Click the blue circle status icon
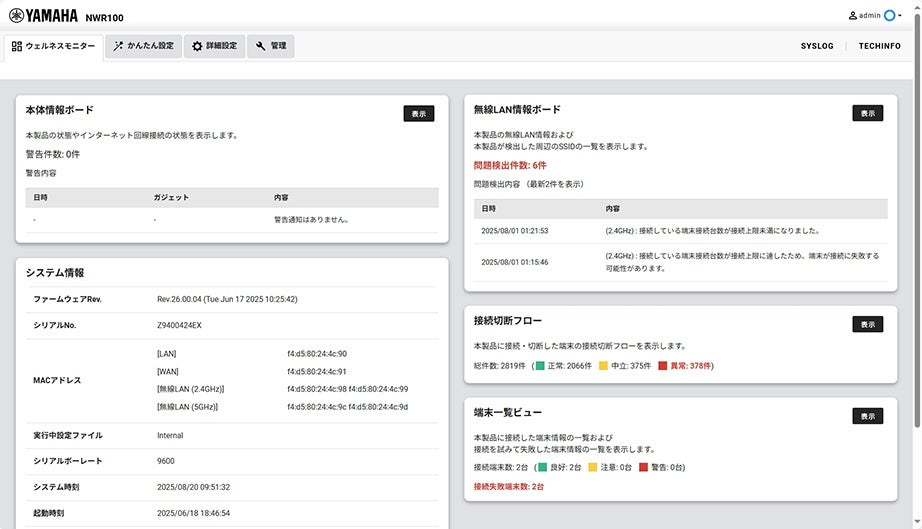Image resolution: width=922 pixels, height=529 pixels. click(x=890, y=16)
